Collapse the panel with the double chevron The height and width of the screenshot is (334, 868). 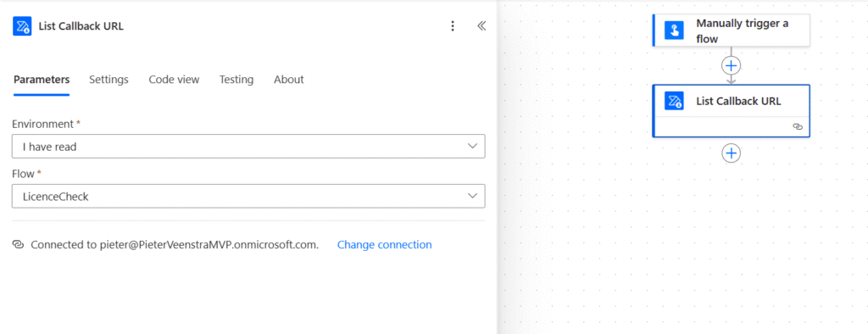coord(481,26)
